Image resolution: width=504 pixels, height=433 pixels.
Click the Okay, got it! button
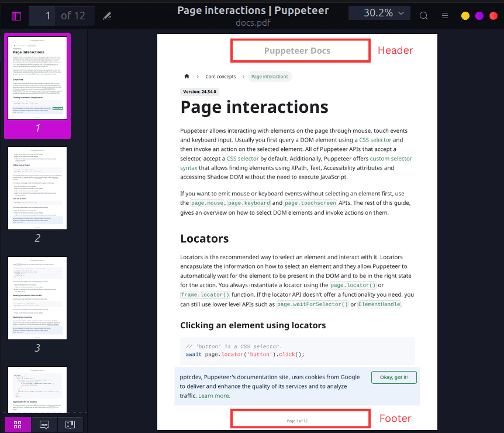[393, 377]
